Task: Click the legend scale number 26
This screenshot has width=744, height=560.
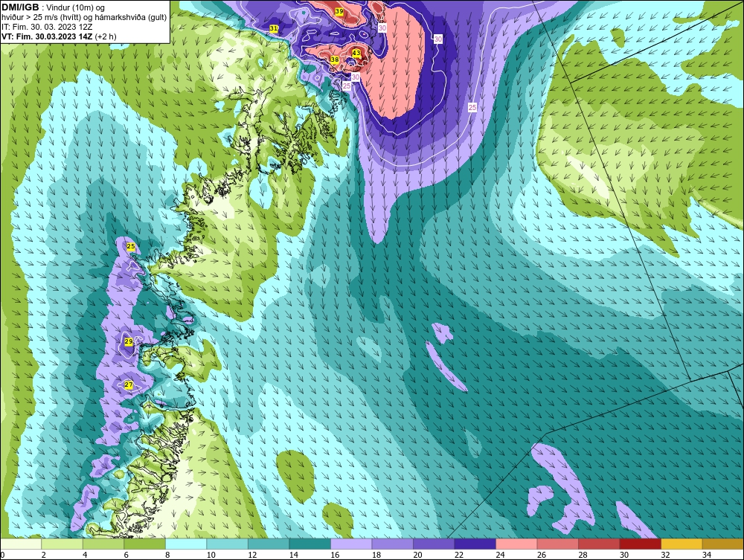Action: (x=541, y=555)
